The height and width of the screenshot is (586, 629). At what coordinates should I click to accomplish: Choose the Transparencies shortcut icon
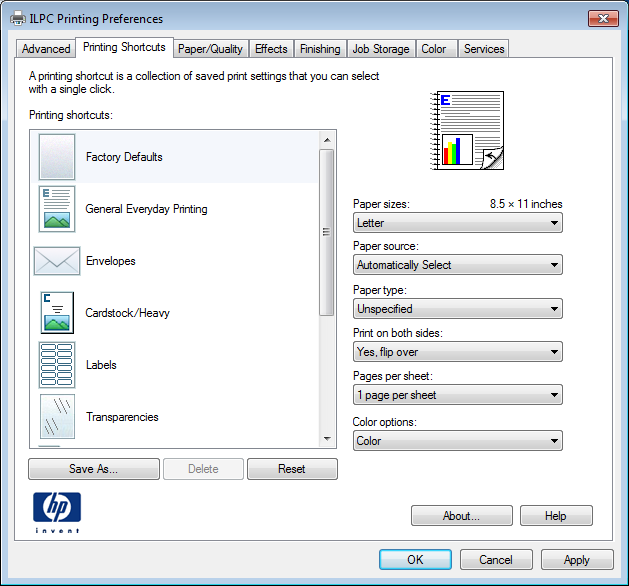pos(57,417)
